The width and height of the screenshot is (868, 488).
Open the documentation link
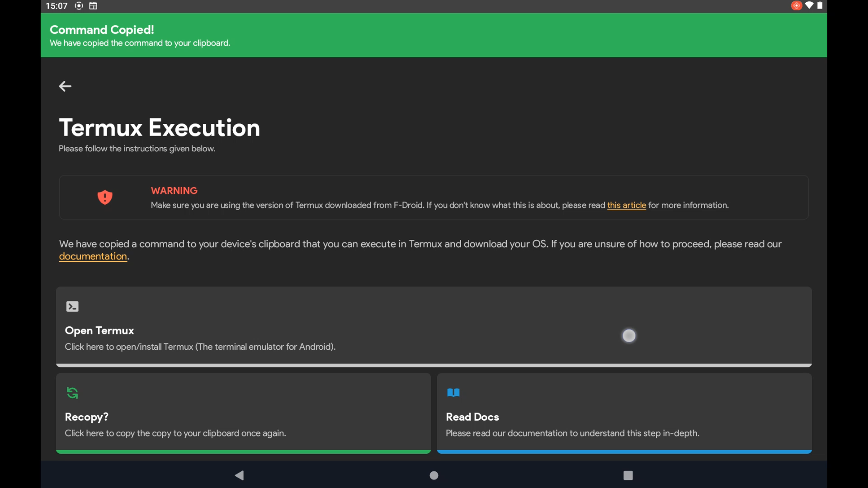pos(93,257)
